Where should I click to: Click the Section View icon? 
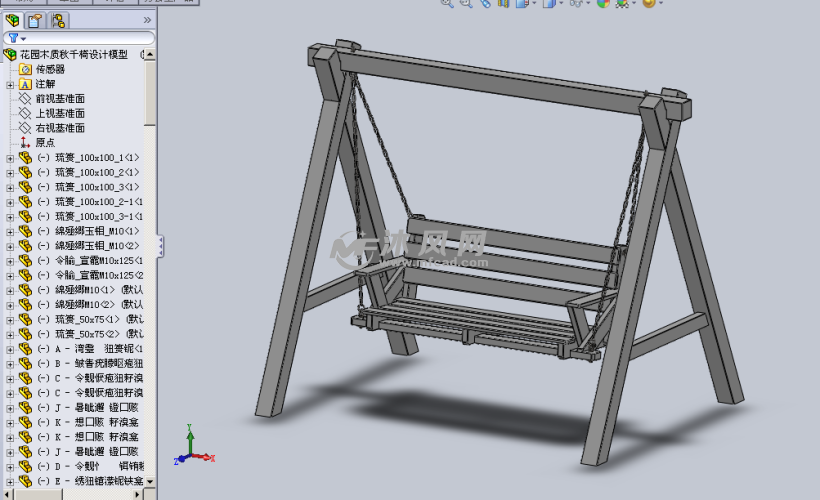[x=504, y=3]
